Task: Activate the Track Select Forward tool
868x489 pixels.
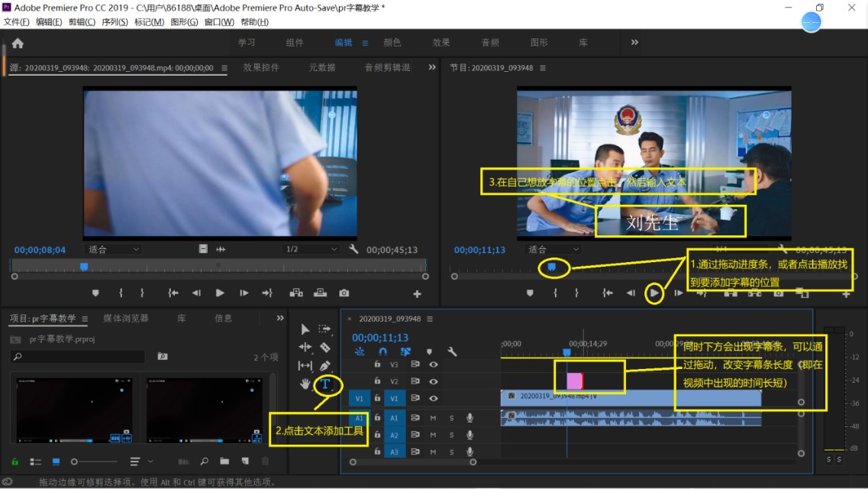Action: pos(325,329)
